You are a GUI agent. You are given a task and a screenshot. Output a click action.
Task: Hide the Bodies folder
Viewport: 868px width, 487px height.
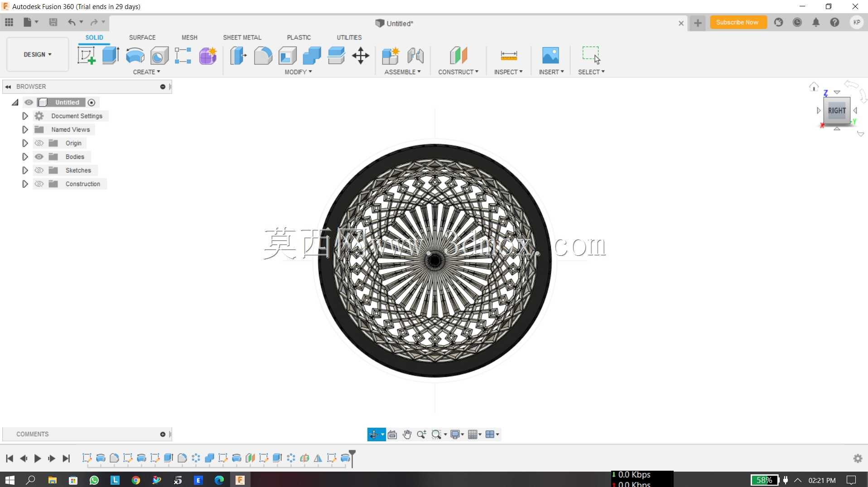tap(39, 157)
